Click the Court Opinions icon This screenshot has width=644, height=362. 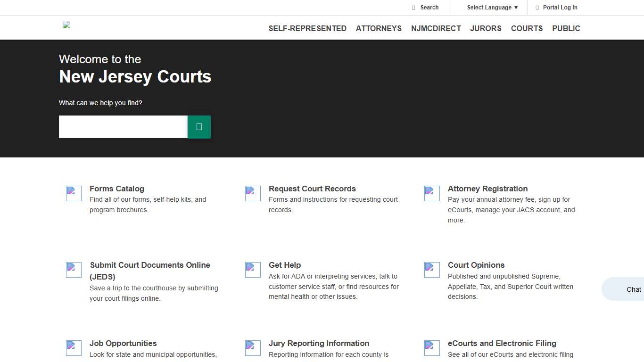pyautogui.click(x=432, y=270)
